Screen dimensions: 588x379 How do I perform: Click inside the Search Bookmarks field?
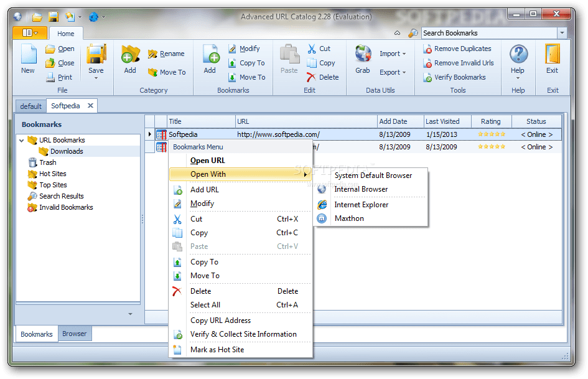[x=485, y=32]
